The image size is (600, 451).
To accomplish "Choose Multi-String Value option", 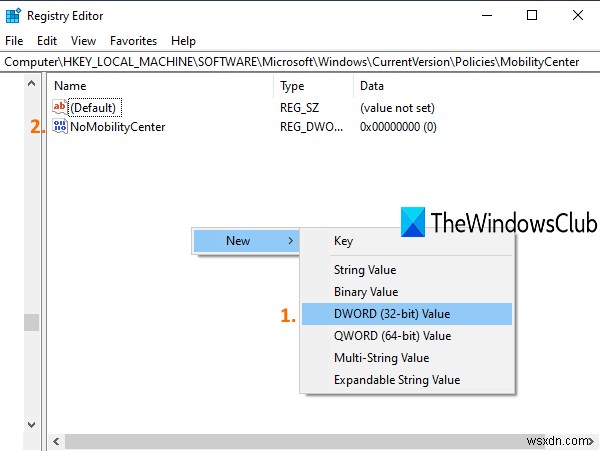I will (x=407, y=358).
